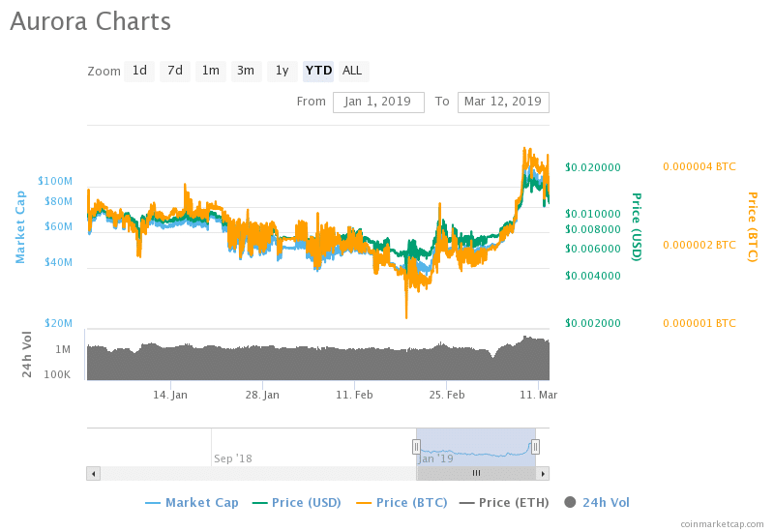Screen dimensions: 774x532
Task: Edit the To date field
Action: 503,103
